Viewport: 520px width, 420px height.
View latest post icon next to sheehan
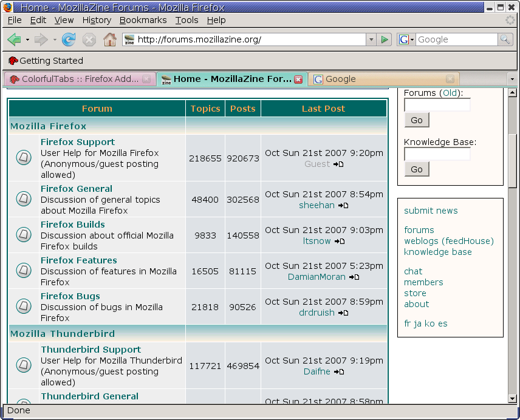click(x=343, y=206)
